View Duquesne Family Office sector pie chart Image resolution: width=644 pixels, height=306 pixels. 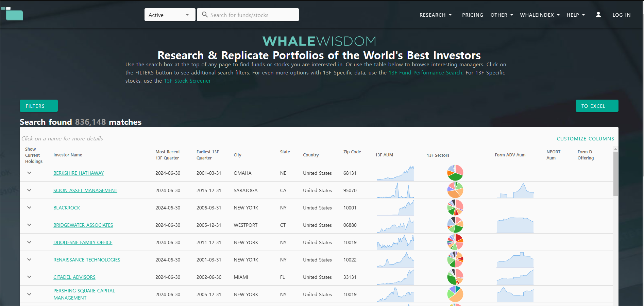coord(455,242)
